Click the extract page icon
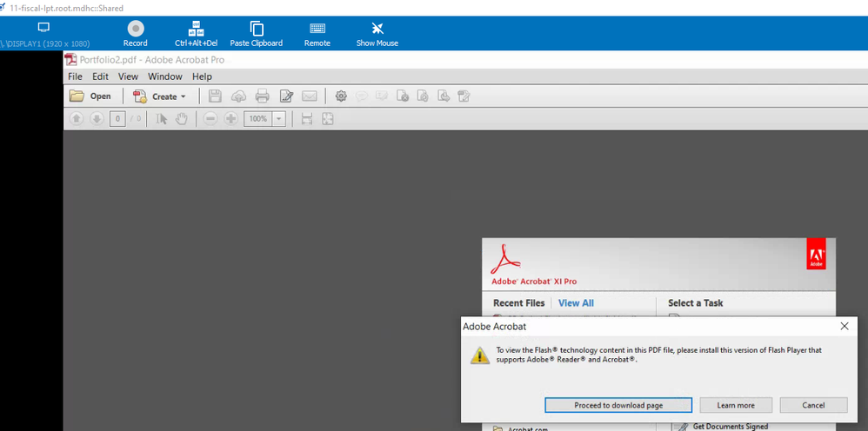The image size is (868, 431). click(x=444, y=96)
